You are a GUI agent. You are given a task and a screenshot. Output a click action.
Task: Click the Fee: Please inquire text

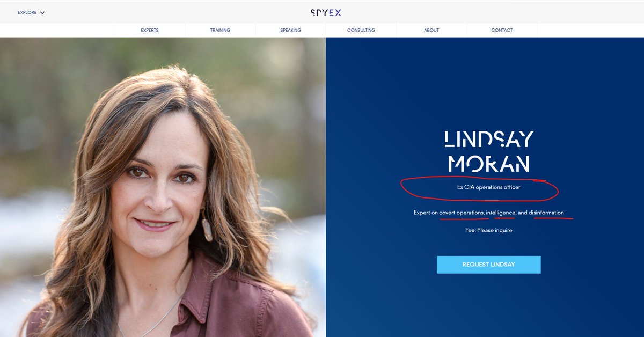[x=488, y=230]
